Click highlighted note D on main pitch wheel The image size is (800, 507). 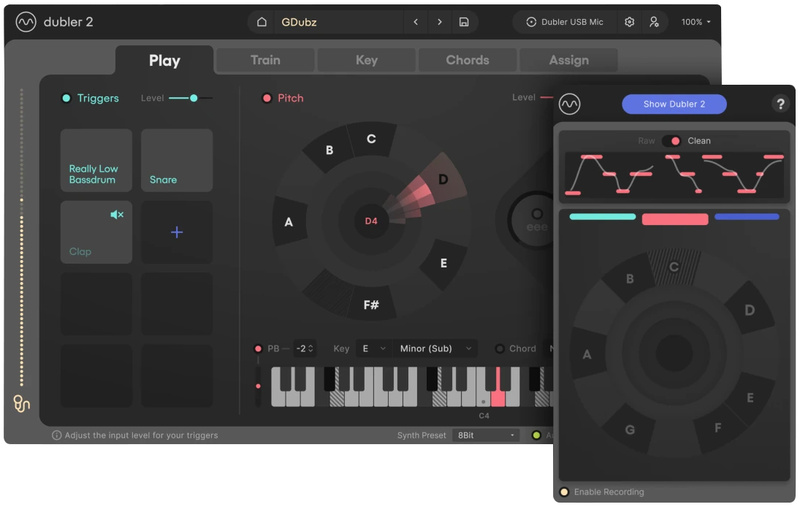coord(443,179)
